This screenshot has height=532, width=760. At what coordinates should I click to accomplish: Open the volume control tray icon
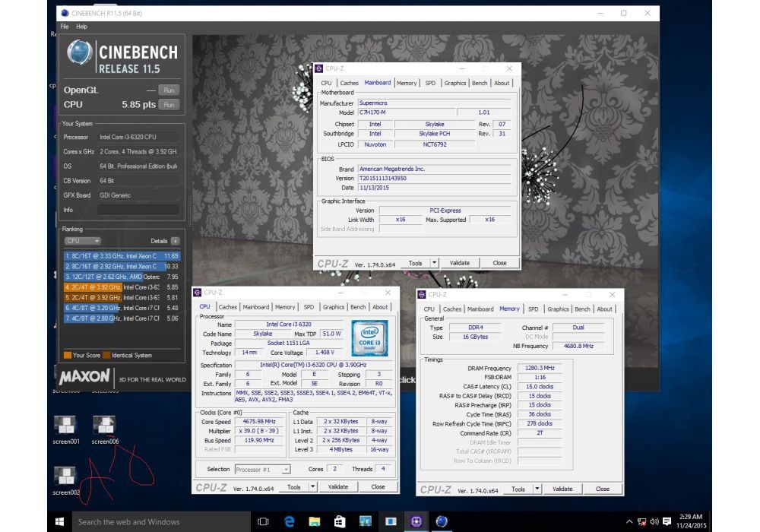(x=654, y=522)
